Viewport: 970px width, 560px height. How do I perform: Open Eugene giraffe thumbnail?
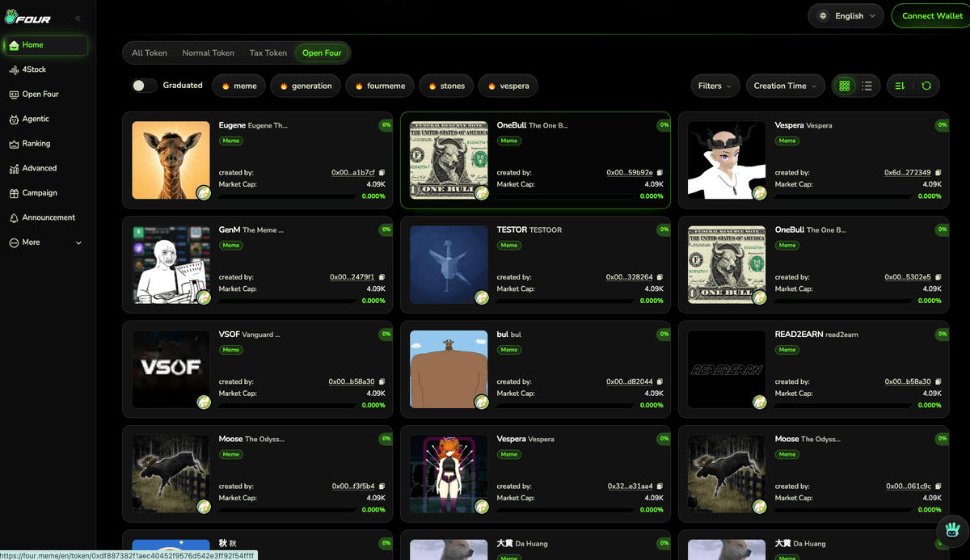pos(171,160)
